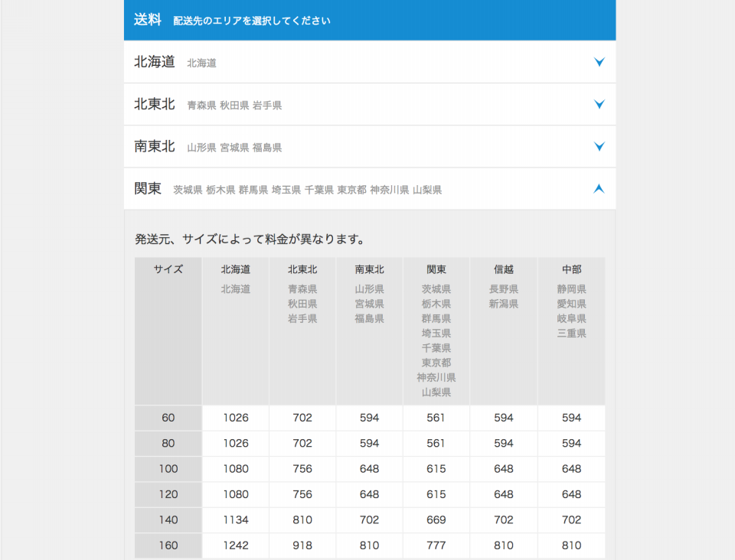Click 山形県 宮城県 福島県 row subtitle
735x560 pixels.
coord(234,148)
